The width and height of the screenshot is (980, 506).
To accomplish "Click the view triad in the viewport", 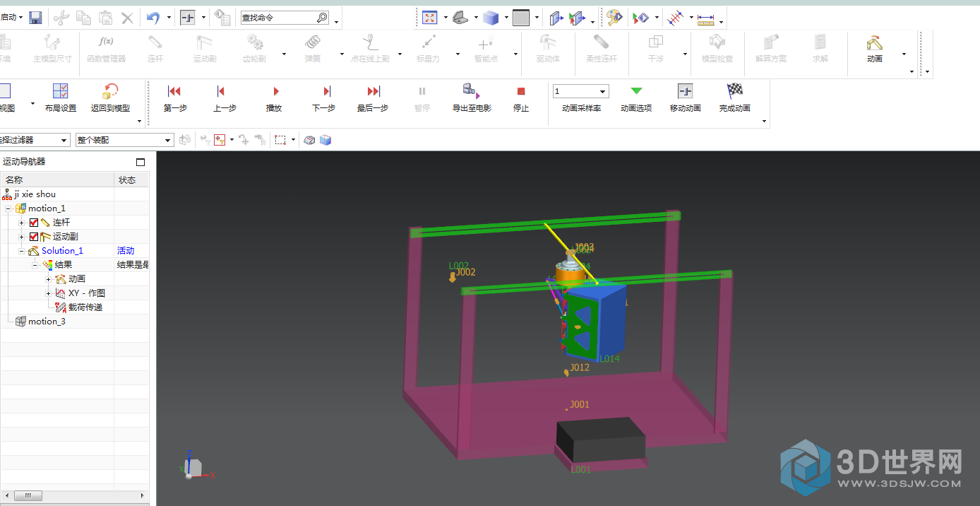I will coord(193,466).
